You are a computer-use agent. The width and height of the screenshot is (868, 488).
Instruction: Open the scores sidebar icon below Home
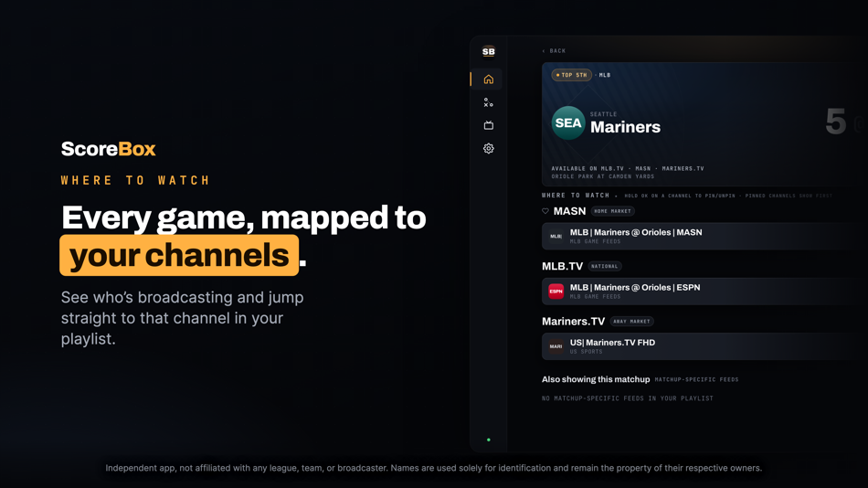(x=488, y=102)
